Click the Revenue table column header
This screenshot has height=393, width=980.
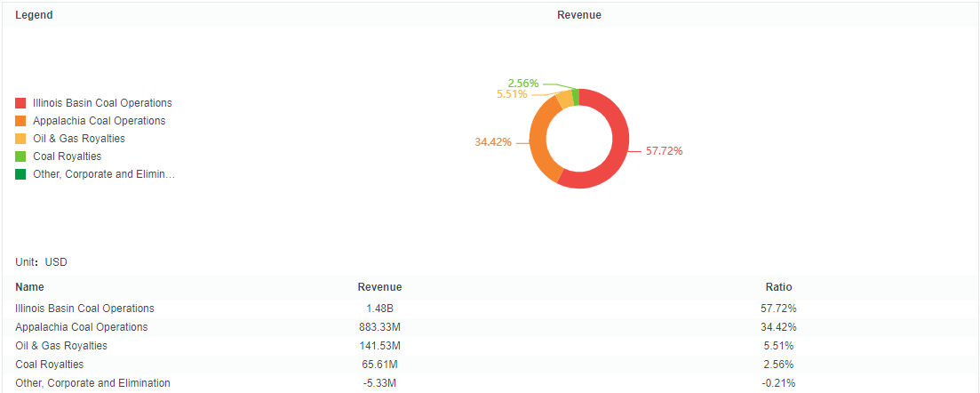click(x=380, y=287)
